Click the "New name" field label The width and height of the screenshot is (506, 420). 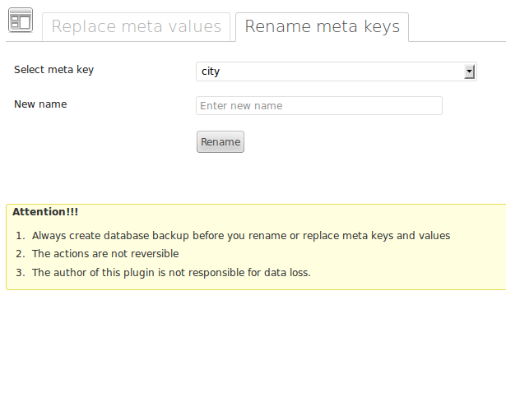[x=40, y=104]
